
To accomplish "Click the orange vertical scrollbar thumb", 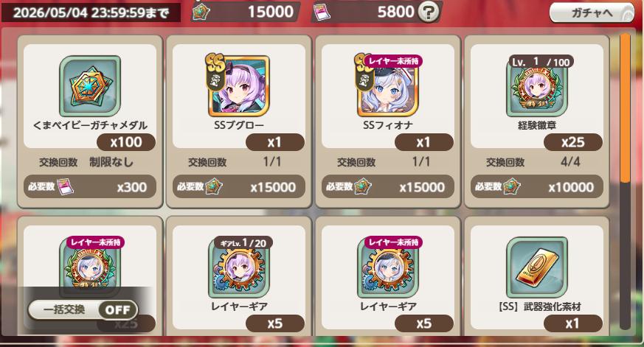I will [x=625, y=108].
